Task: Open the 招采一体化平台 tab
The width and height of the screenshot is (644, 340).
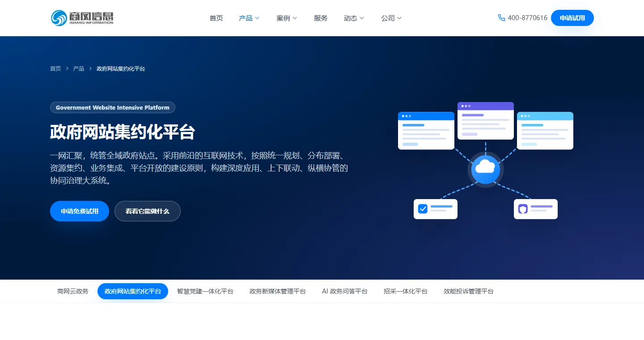Action: (406, 291)
